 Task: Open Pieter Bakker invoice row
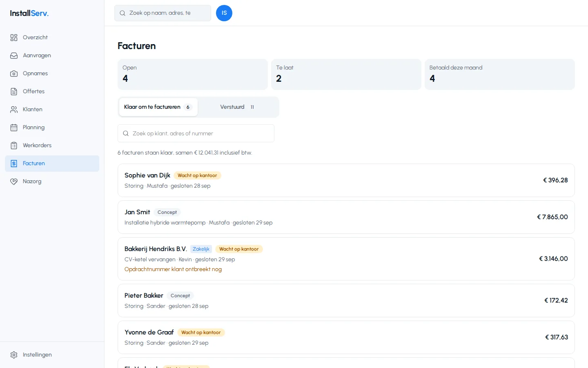(x=346, y=301)
